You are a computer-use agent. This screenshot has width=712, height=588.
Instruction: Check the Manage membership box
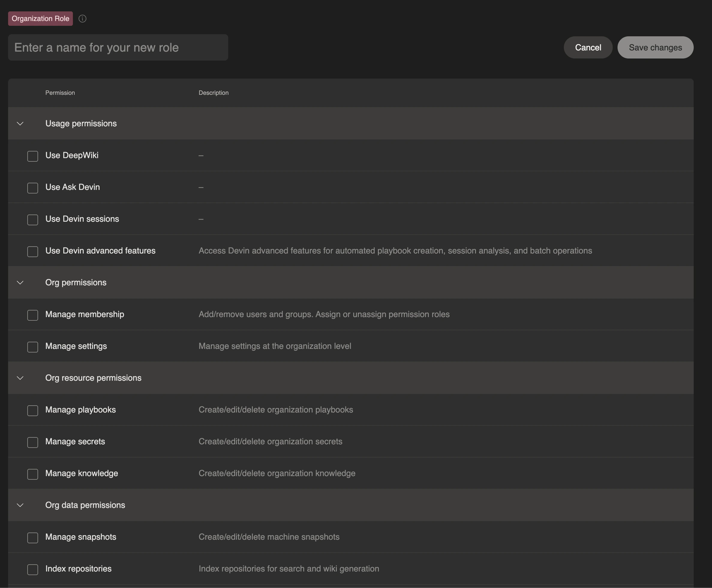[x=32, y=315]
